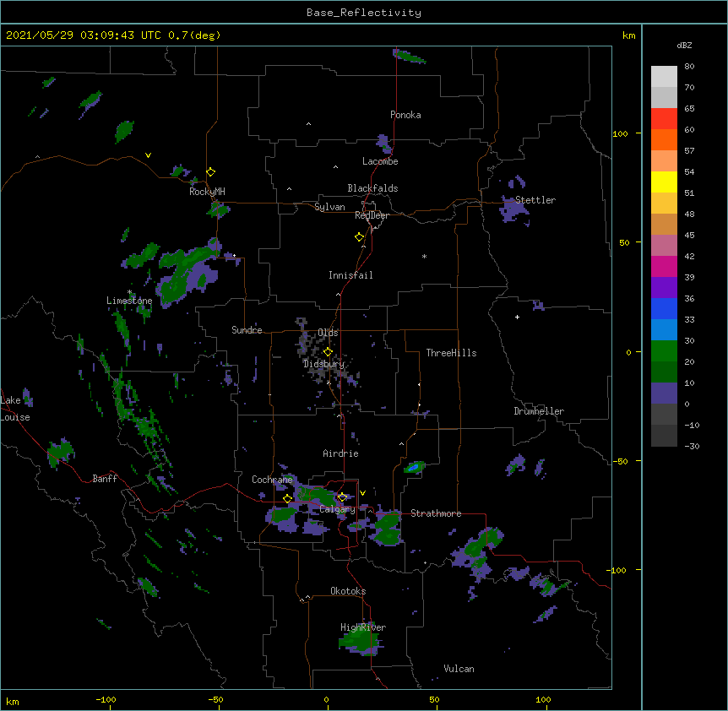Click the HighRiver town label

[363, 627]
